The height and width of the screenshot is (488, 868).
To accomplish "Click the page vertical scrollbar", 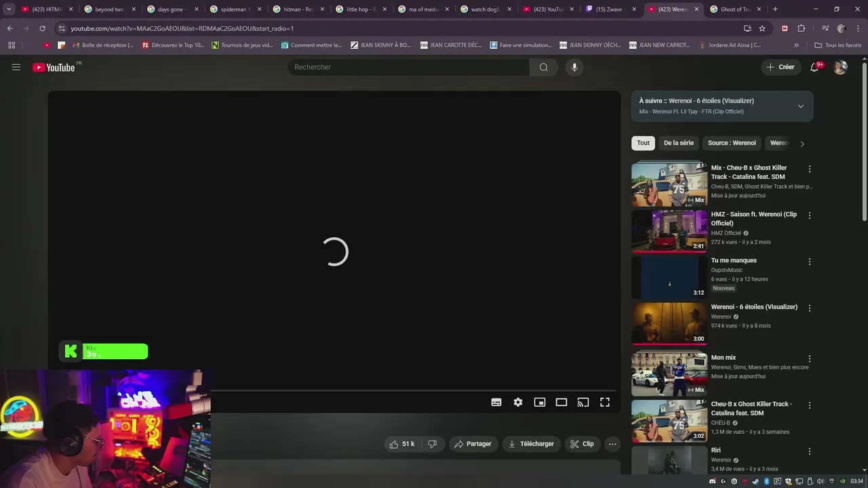I will click(864, 141).
